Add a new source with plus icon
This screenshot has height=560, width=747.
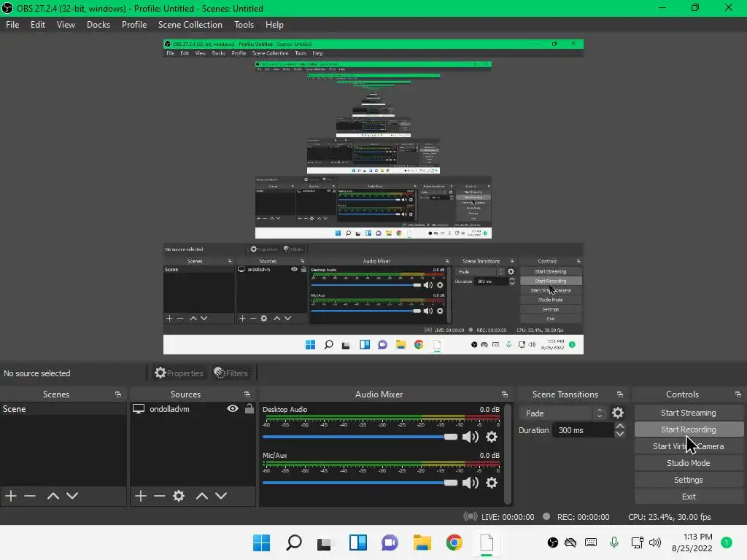(x=140, y=496)
